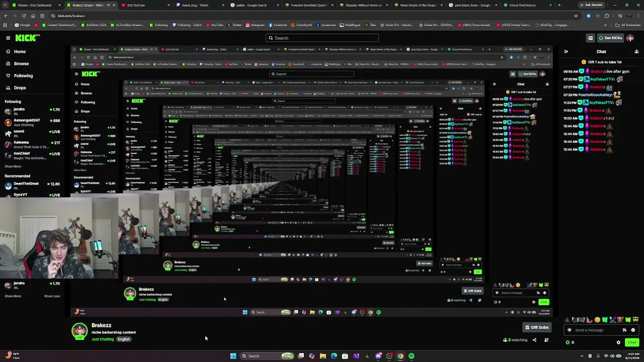Click the KICKs balance icon under chat
This screenshot has height=362, width=644.
[568, 342]
